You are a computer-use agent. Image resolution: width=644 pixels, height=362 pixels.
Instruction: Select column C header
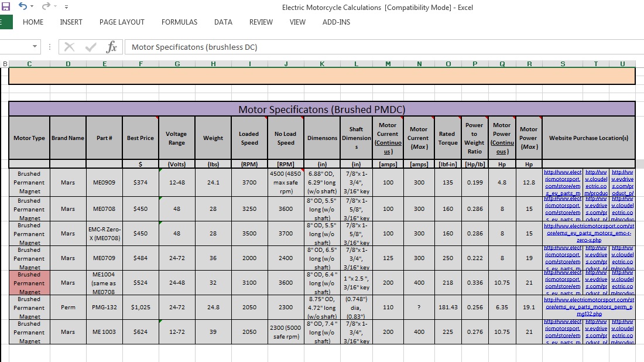[x=29, y=64]
